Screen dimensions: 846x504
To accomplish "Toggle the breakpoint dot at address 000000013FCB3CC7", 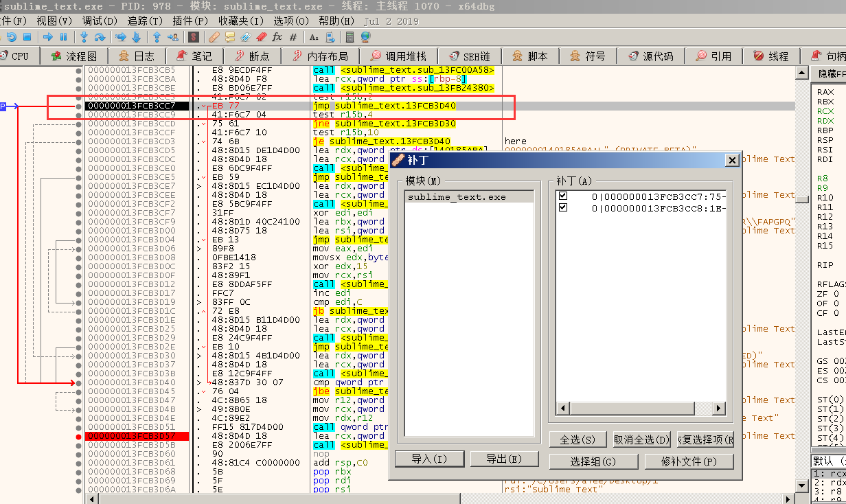I will pos(79,106).
